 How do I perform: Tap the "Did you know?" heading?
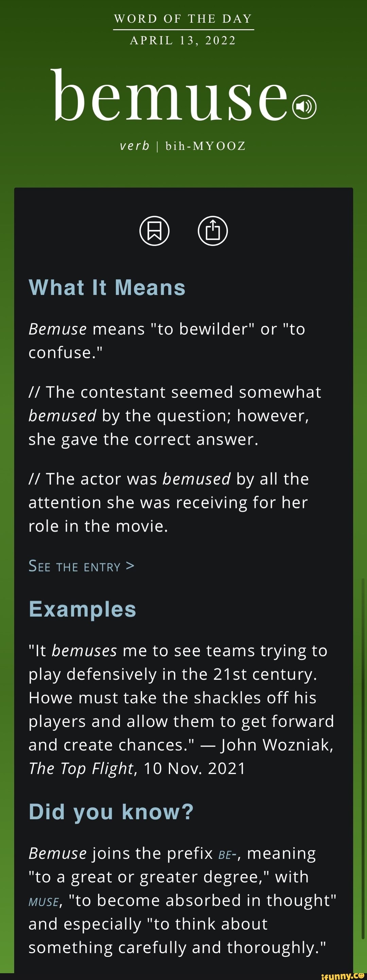pyautogui.click(x=111, y=811)
